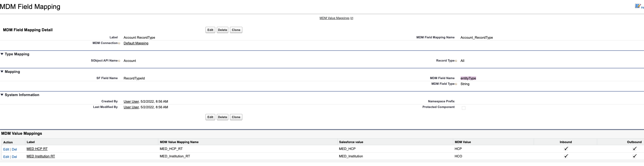Viewport: 644px width, 166px height.
Task: Click the help page icon at top right
Action: pyautogui.click(x=638, y=6)
